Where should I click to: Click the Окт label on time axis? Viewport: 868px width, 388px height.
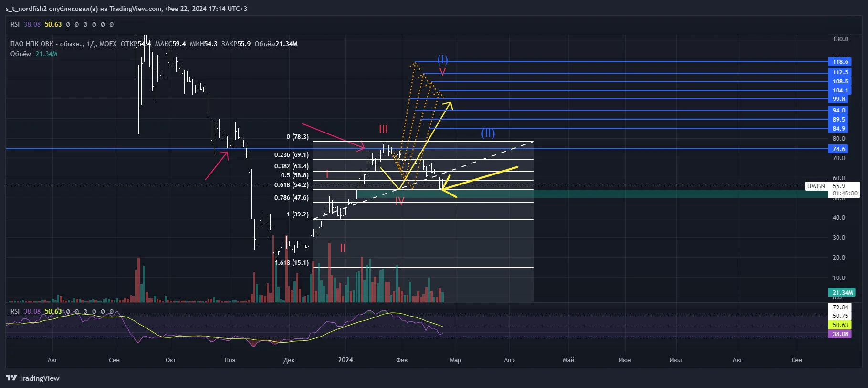click(170, 360)
